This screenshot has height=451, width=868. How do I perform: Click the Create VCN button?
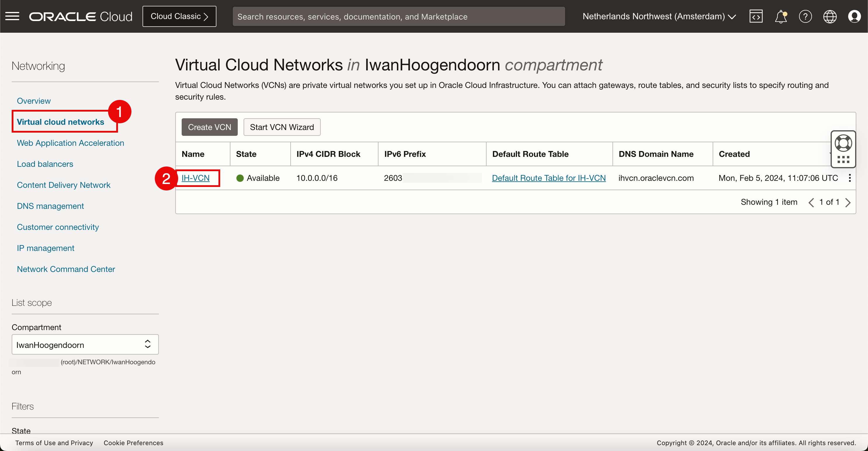pos(209,127)
